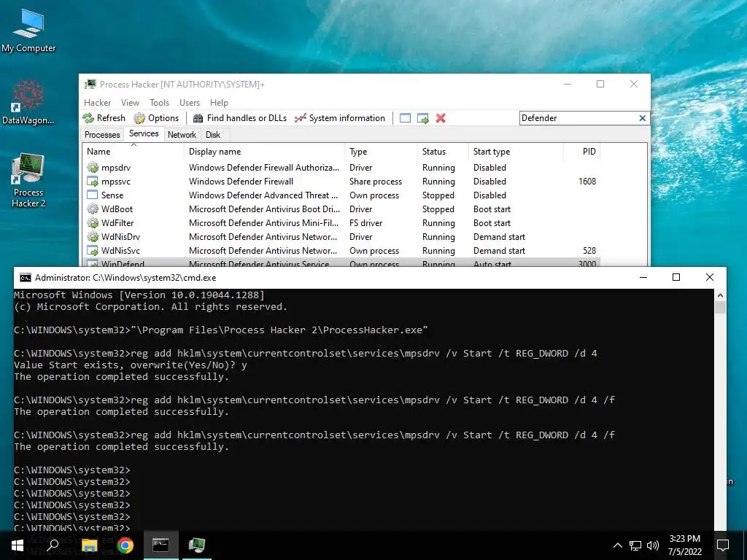Open System information

click(339, 118)
